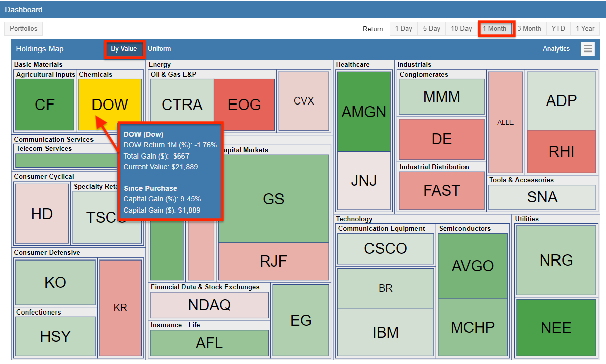The height and width of the screenshot is (364, 606).
Task: Click the NEE holding tile
Action: [x=556, y=328]
